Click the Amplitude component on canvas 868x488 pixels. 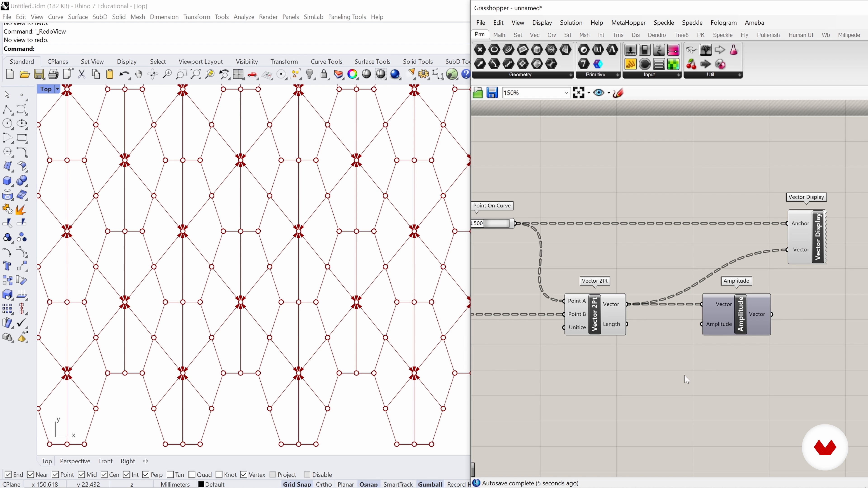click(736, 314)
